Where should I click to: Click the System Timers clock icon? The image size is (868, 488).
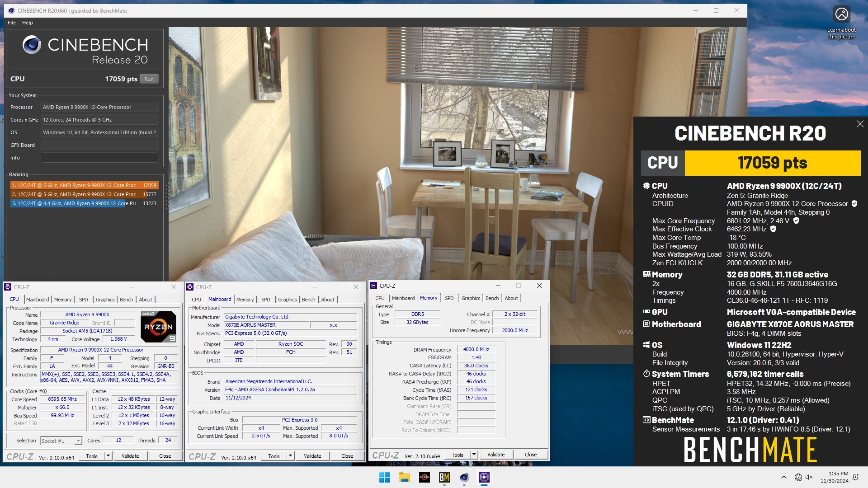pyautogui.click(x=646, y=374)
